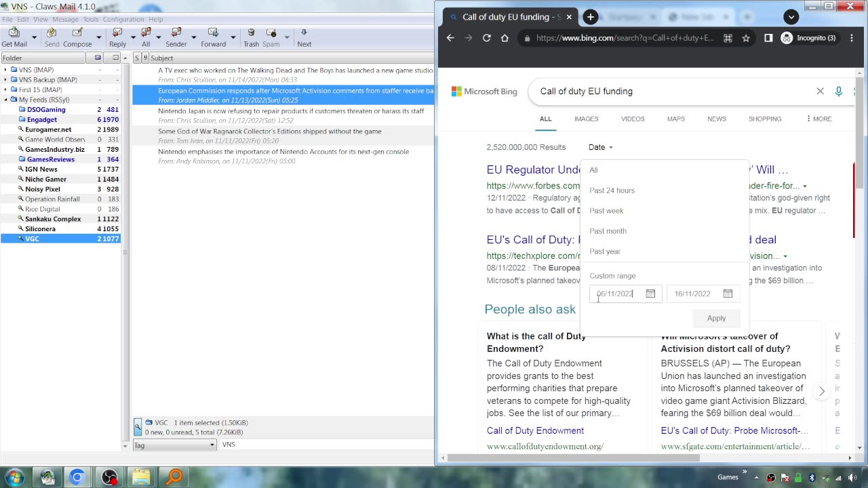Select the IGN News feed folder

[41, 169]
